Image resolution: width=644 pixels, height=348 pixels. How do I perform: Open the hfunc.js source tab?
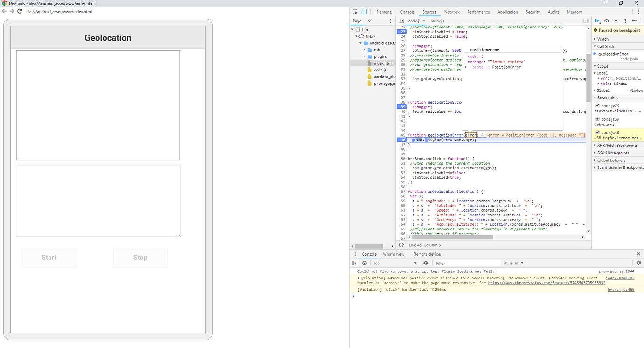click(x=436, y=21)
